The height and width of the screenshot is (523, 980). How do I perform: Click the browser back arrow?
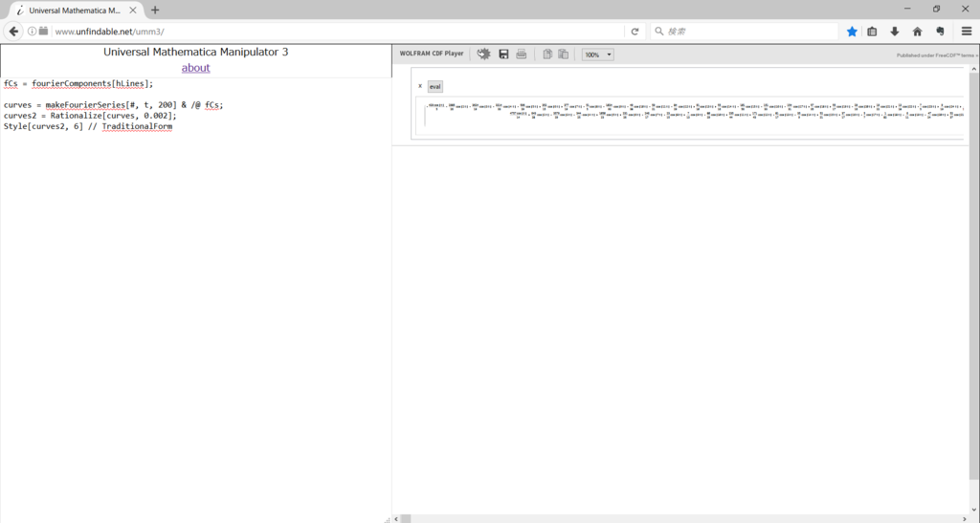coord(13,32)
